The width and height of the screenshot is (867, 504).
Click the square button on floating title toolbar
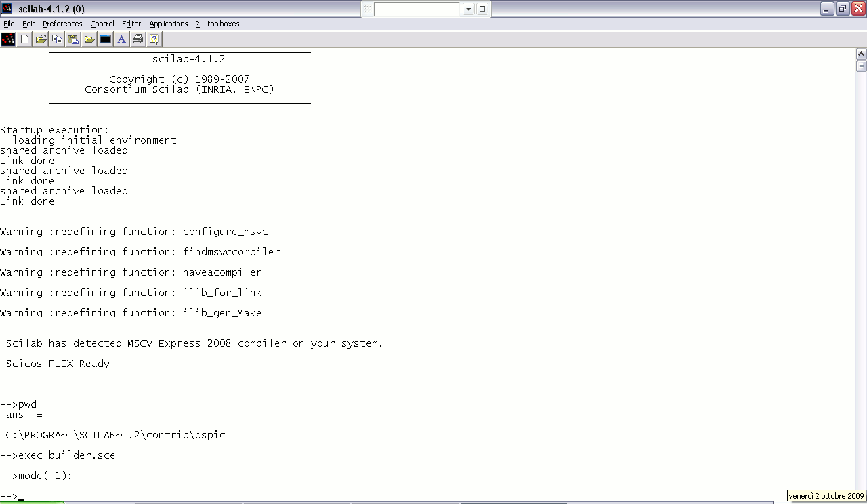pyautogui.click(x=482, y=9)
